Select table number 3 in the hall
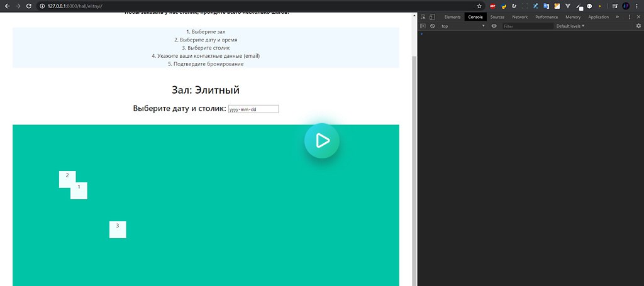 [x=118, y=229]
